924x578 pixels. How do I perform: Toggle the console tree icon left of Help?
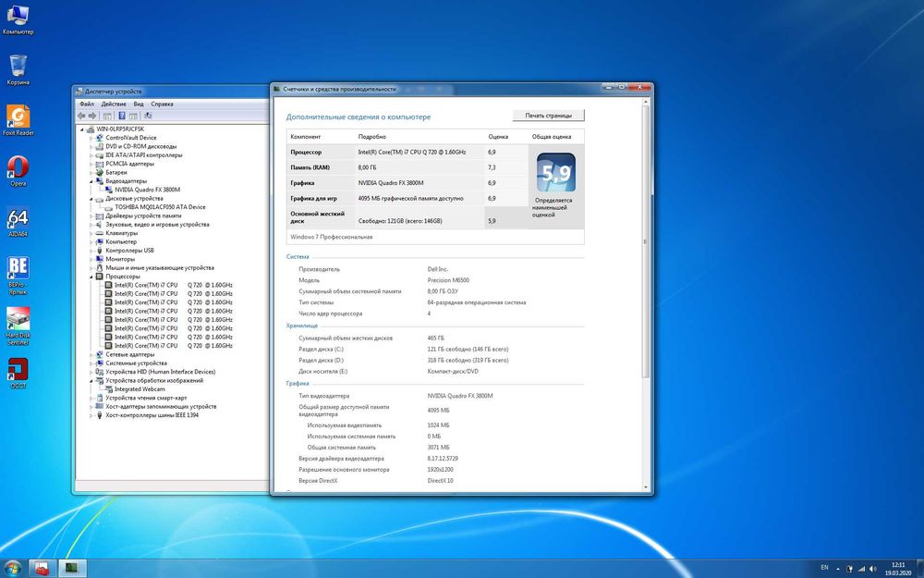[107, 116]
